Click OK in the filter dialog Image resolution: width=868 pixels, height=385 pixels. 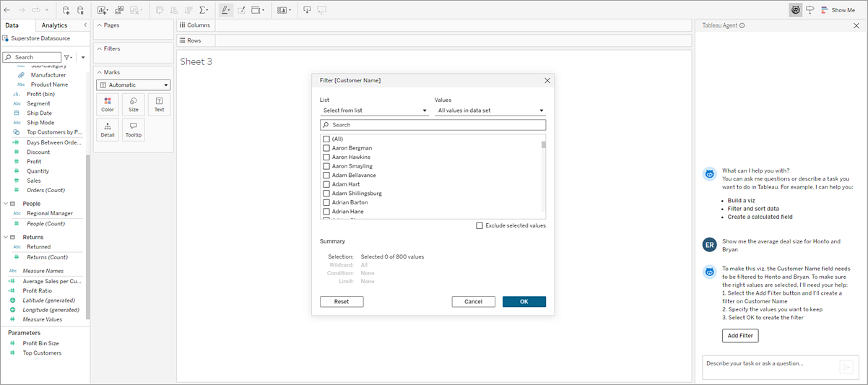[524, 302]
